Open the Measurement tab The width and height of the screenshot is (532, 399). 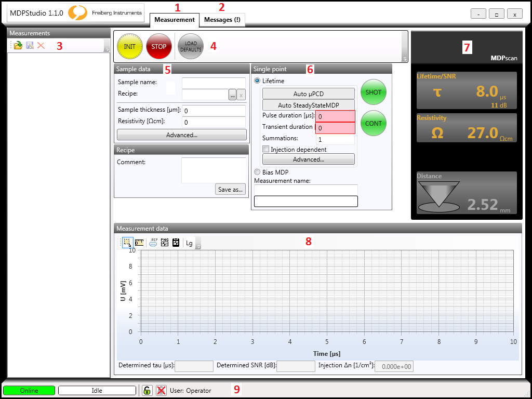click(175, 20)
